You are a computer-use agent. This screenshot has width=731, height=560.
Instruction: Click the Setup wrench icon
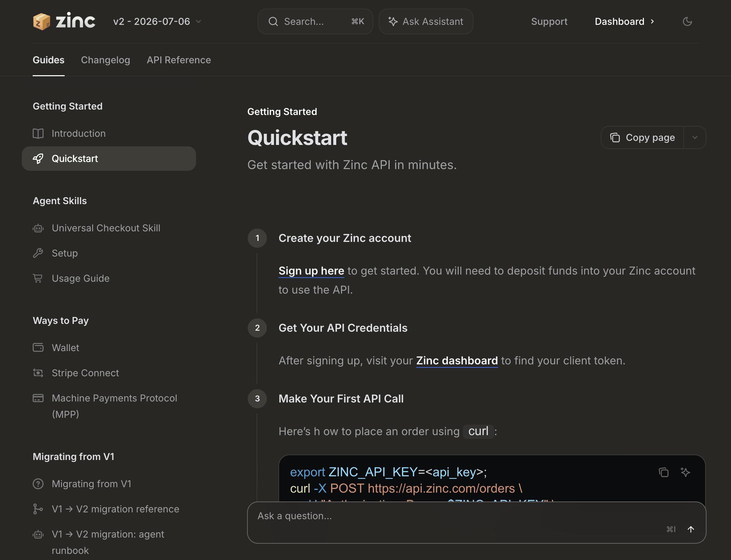point(38,253)
